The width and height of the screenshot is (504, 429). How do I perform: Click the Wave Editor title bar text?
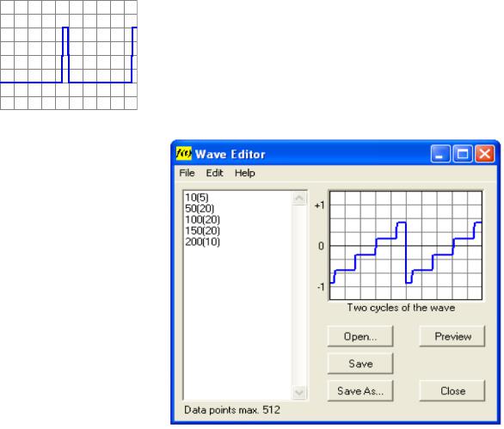click(230, 154)
